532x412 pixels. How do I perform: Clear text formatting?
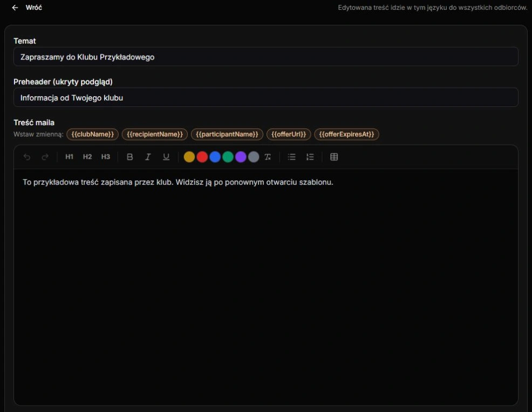click(x=268, y=157)
